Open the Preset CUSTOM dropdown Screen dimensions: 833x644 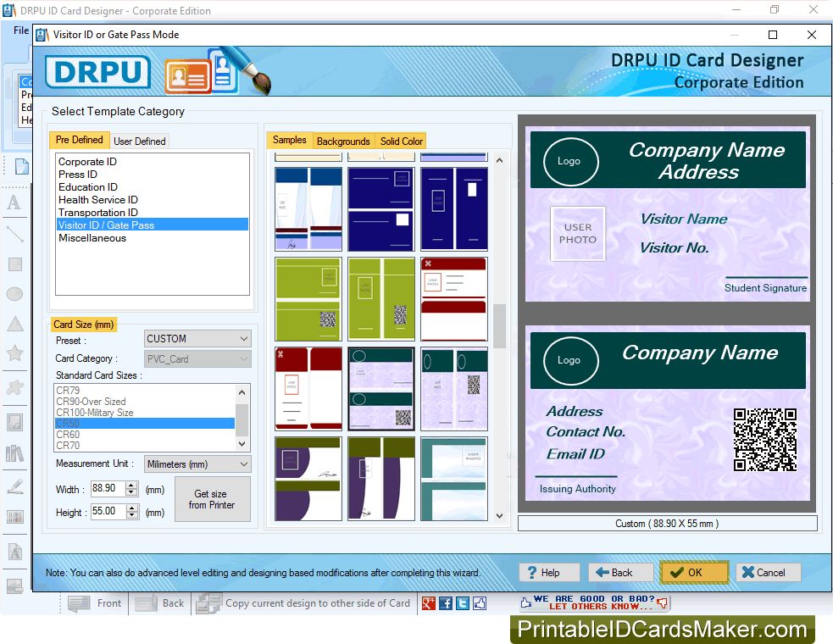tap(197, 338)
